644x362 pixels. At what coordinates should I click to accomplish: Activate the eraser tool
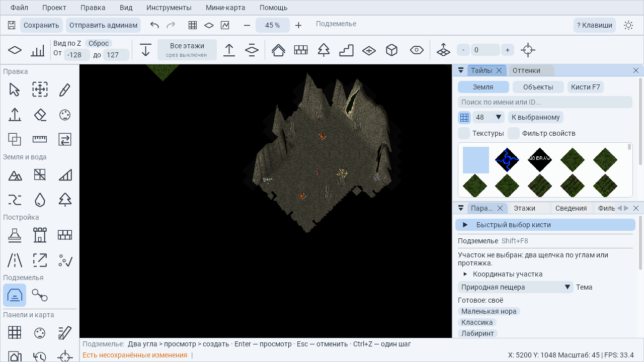tap(40, 115)
